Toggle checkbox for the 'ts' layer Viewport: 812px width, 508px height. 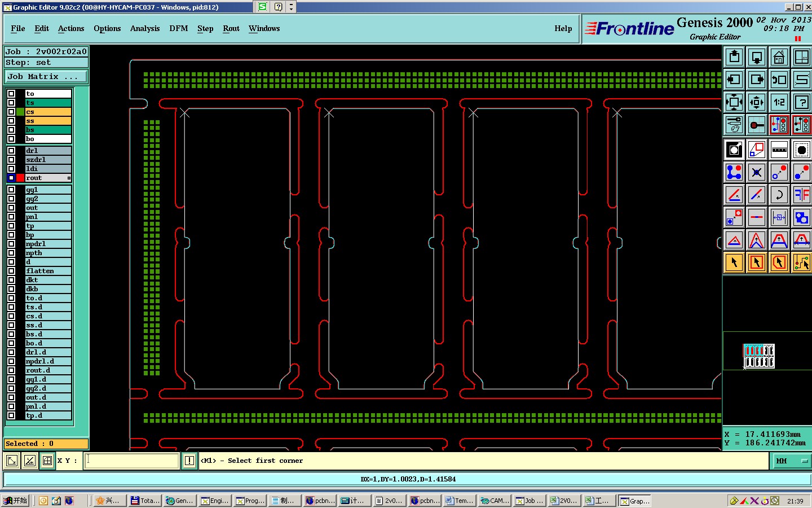(11, 103)
